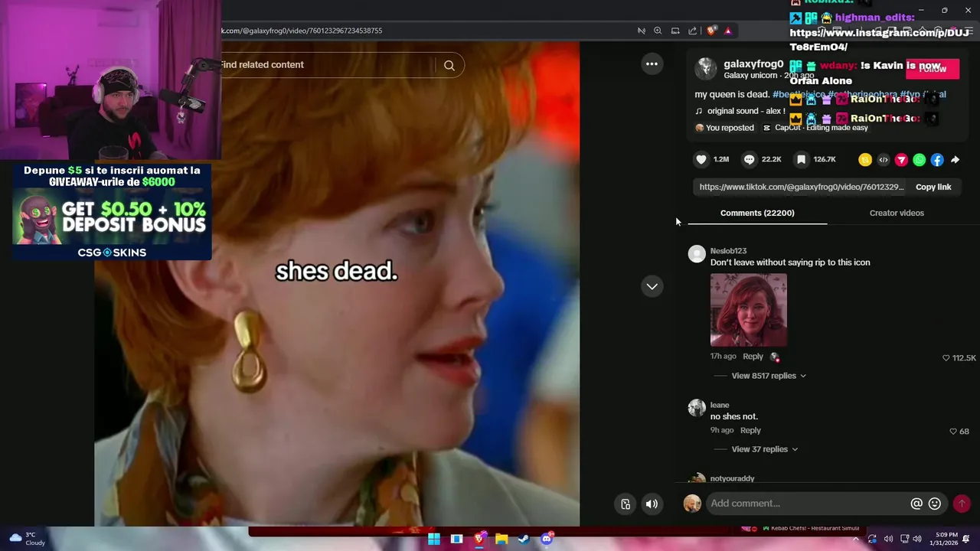This screenshot has width=980, height=551.
Task: Open the Windows notification bell
Action: (965, 539)
